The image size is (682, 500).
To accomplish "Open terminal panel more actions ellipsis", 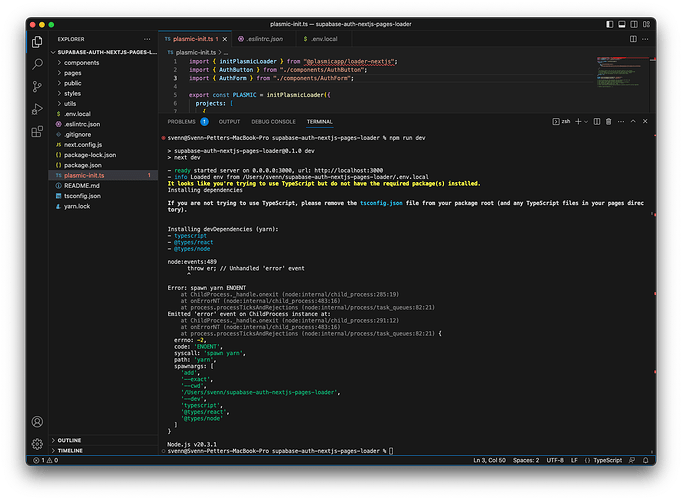I will [x=621, y=122].
